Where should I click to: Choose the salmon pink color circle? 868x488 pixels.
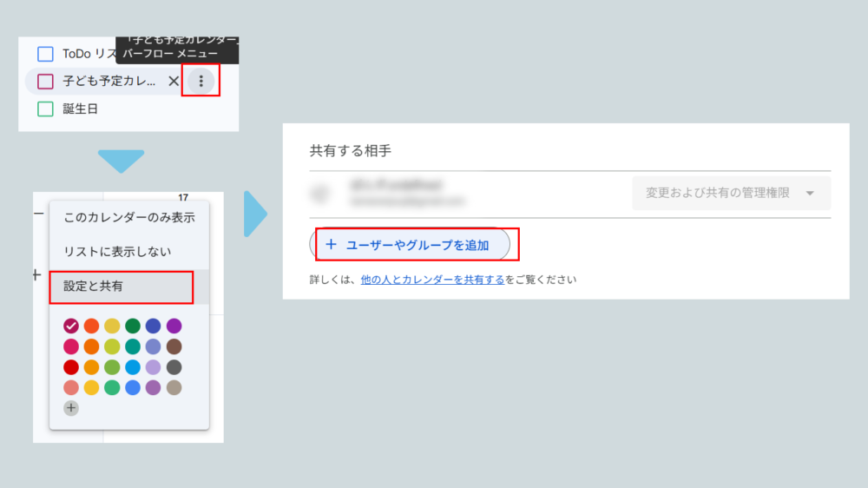pyautogui.click(x=71, y=387)
